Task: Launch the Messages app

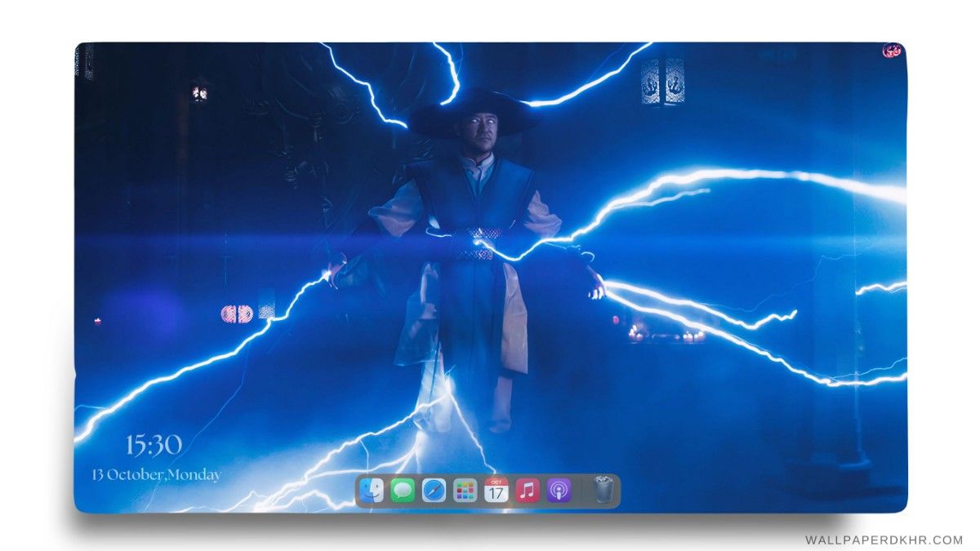Action: pos(403,491)
